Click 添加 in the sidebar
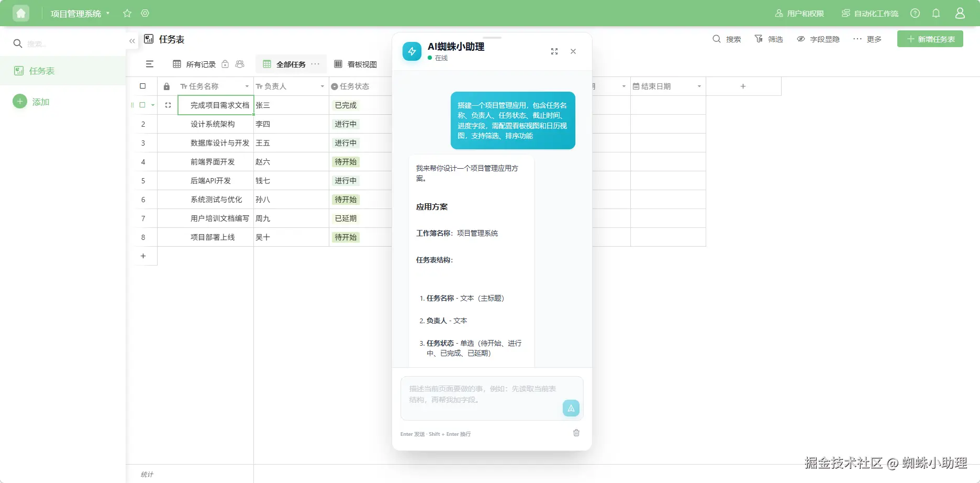 [x=41, y=102]
